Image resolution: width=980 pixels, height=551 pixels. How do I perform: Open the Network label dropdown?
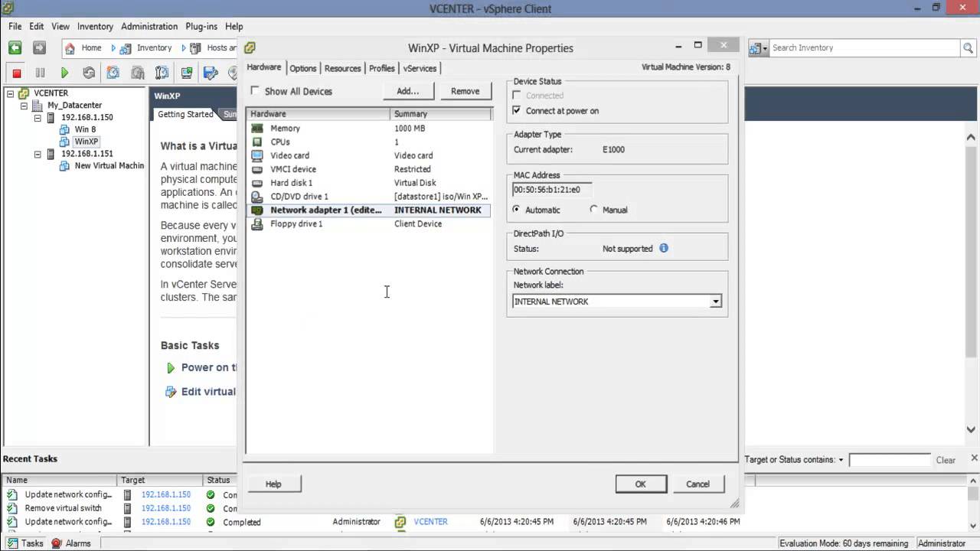pyautogui.click(x=715, y=302)
